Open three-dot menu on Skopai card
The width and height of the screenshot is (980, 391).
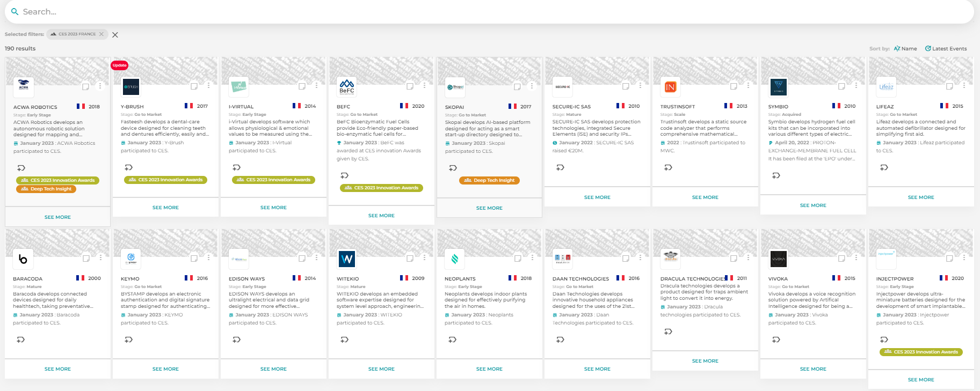[532, 86]
